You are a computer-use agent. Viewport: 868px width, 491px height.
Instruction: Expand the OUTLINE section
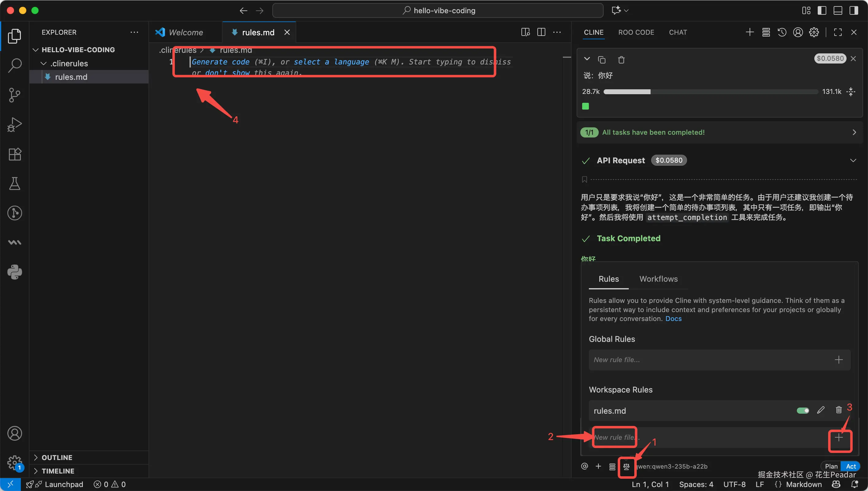coord(57,458)
